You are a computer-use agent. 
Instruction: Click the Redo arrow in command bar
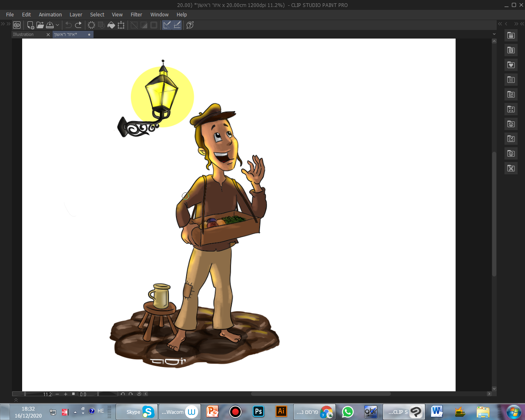coord(78,25)
